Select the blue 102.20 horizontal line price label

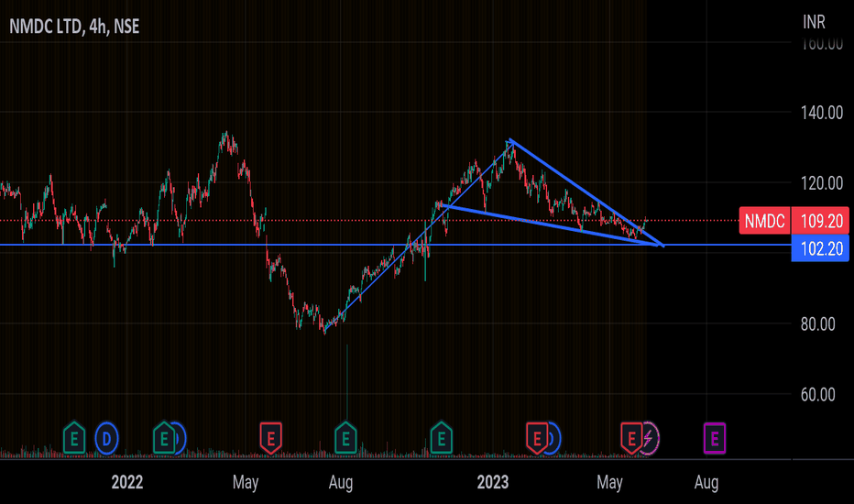coord(820,248)
